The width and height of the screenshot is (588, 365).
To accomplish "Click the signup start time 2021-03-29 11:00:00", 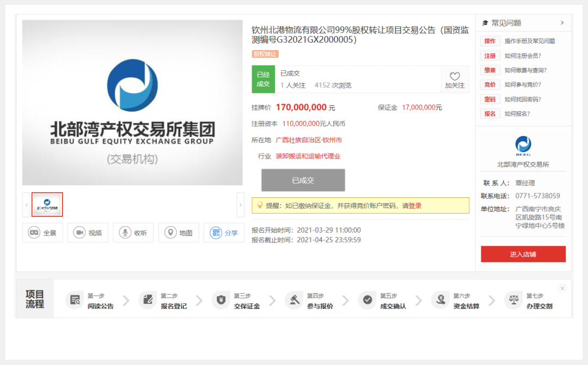I will point(329,230).
